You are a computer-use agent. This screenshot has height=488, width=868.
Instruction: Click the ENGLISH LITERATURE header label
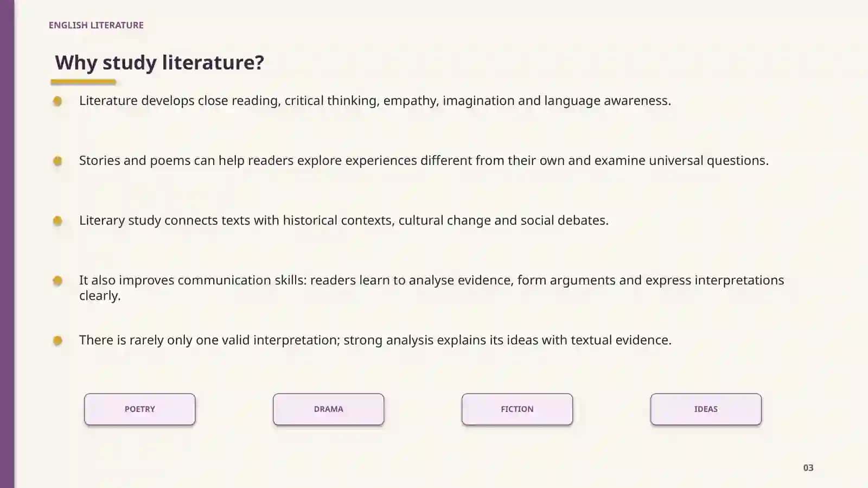(96, 25)
